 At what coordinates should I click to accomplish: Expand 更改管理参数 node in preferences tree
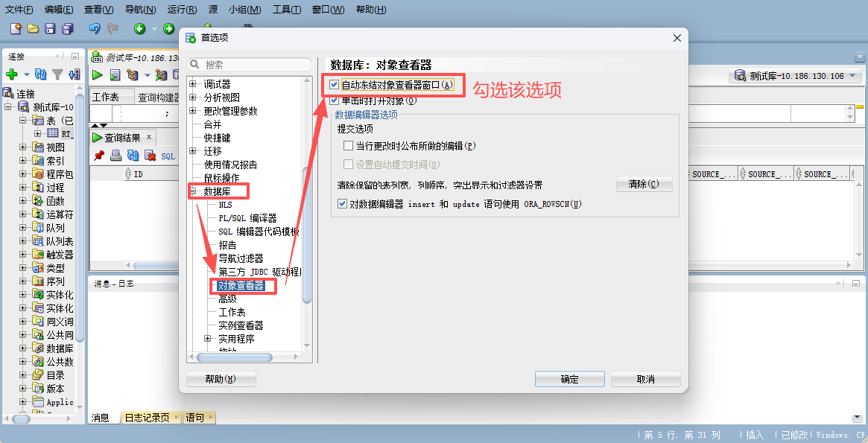click(x=193, y=111)
